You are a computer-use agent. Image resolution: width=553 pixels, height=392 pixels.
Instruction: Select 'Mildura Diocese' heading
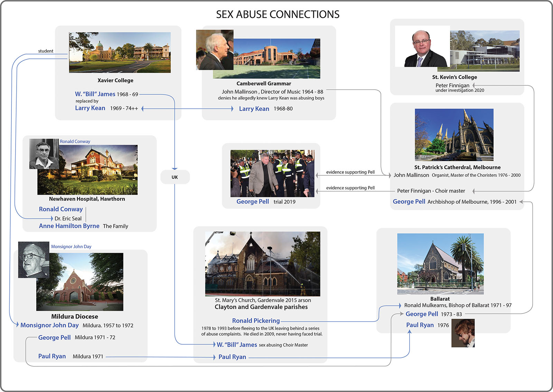(75, 316)
